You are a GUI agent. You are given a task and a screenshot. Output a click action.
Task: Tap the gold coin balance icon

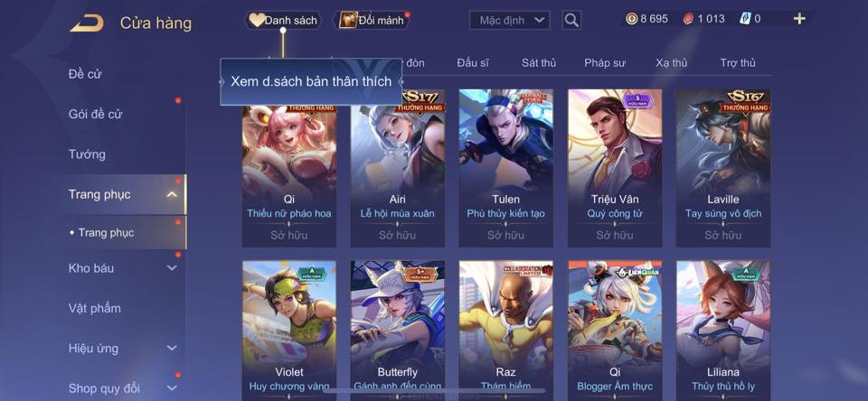[632, 19]
